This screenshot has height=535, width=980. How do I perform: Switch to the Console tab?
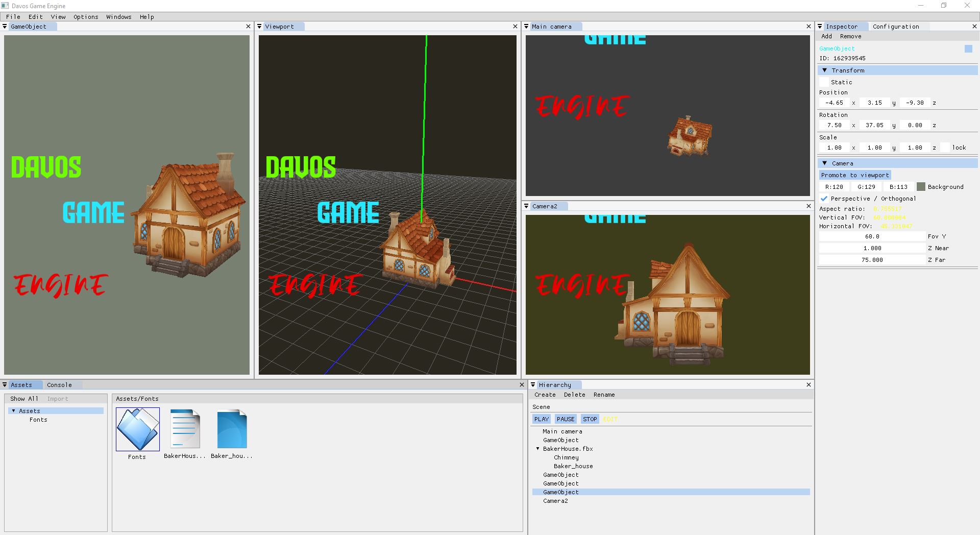[x=59, y=385]
